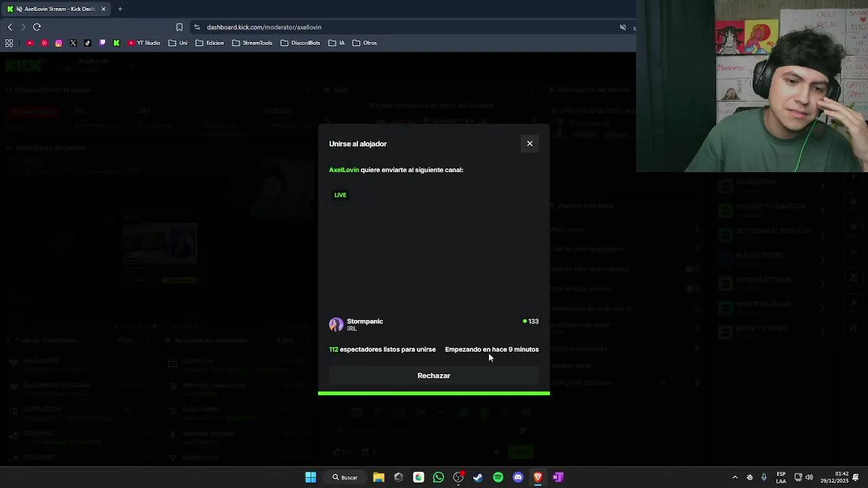Open the TikTok bookmark

tap(87, 43)
